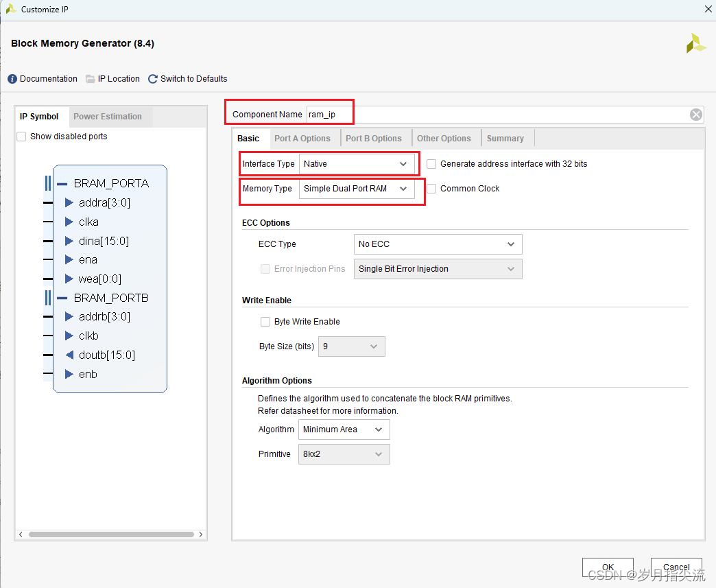Click the BRAM_PORTA bus interface icon
Screen dimensions: 716x588
coord(48,183)
